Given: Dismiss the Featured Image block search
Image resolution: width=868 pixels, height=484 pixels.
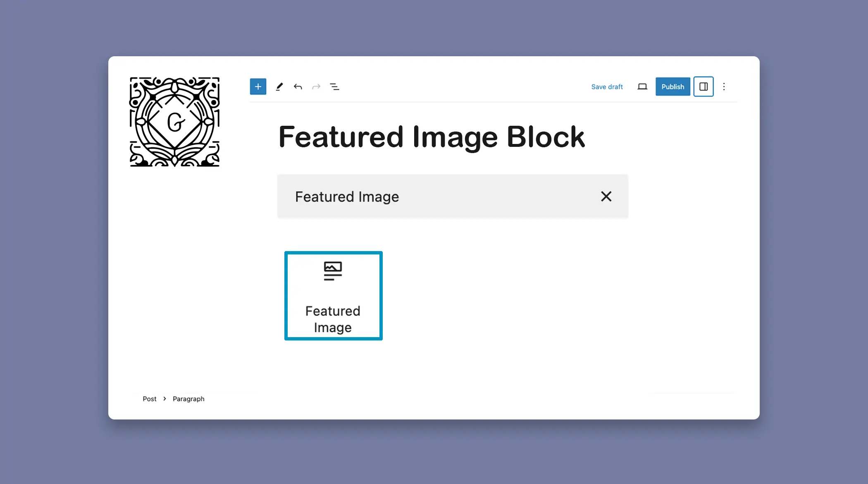Looking at the screenshot, I should point(606,196).
